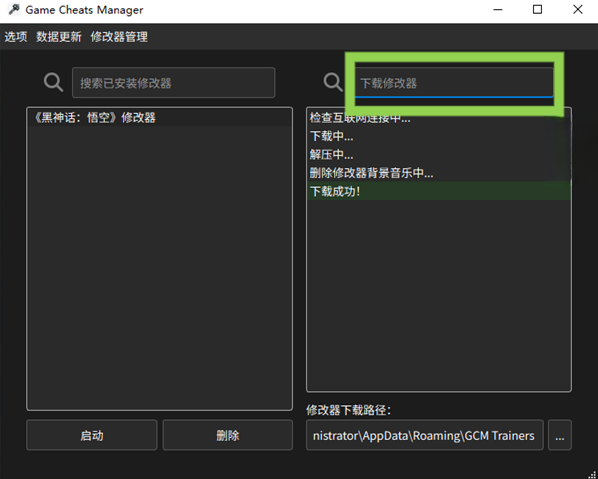Select 《黑神话：悟空》修改器 in installed list
This screenshot has height=479, width=598.
159,117
